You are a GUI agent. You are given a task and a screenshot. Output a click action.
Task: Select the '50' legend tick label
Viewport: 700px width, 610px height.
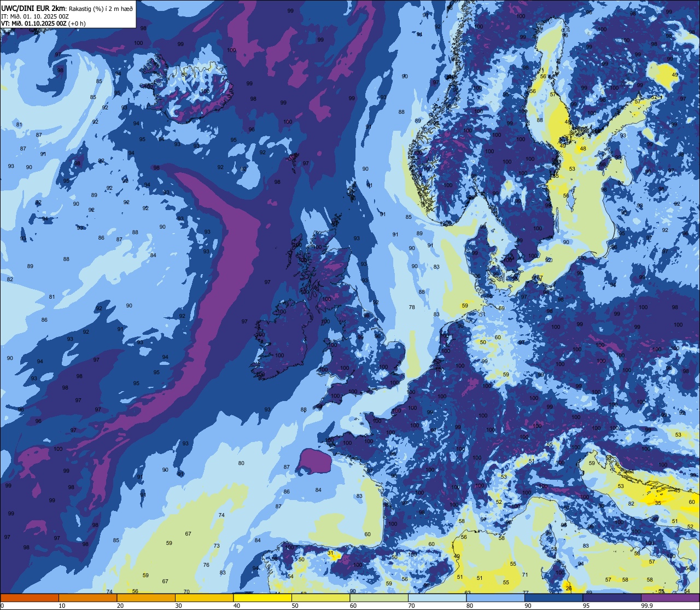[295, 606]
